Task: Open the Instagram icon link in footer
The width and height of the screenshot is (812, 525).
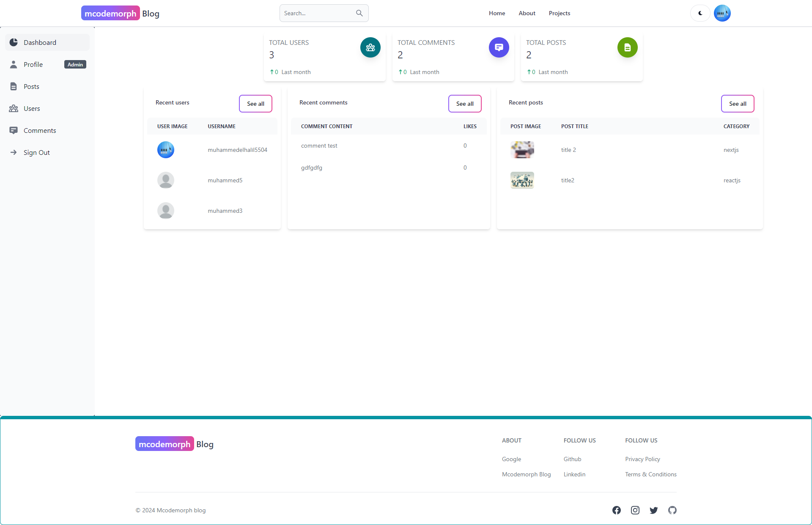Action: tap(635, 510)
